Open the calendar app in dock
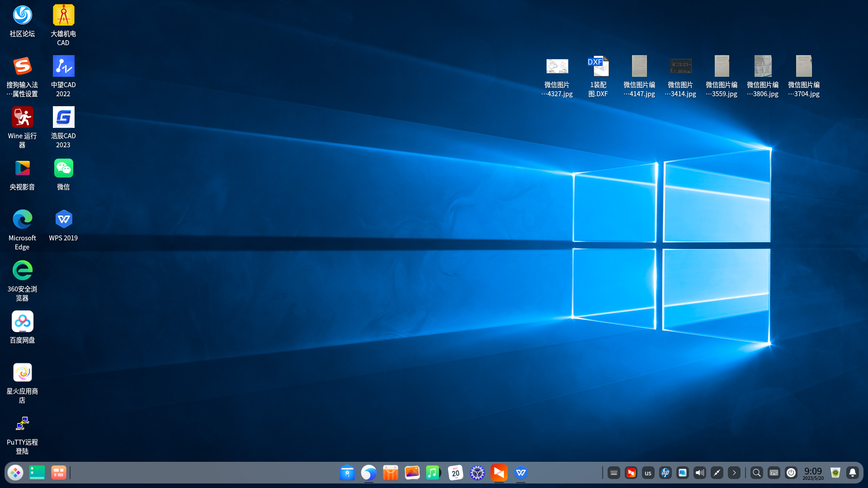868x488 pixels. click(x=456, y=473)
